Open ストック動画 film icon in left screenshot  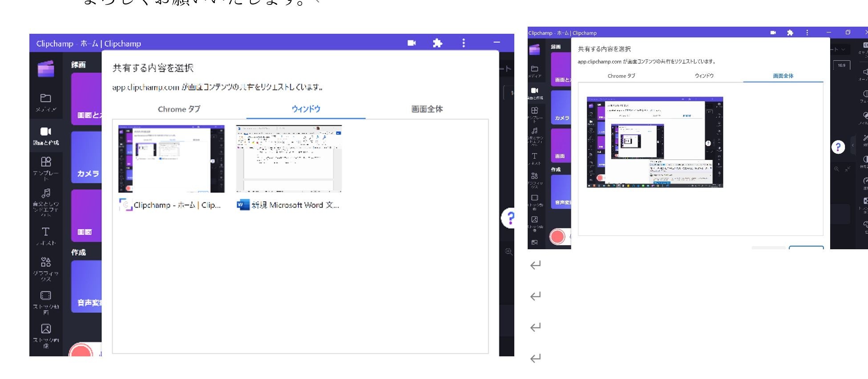click(46, 295)
